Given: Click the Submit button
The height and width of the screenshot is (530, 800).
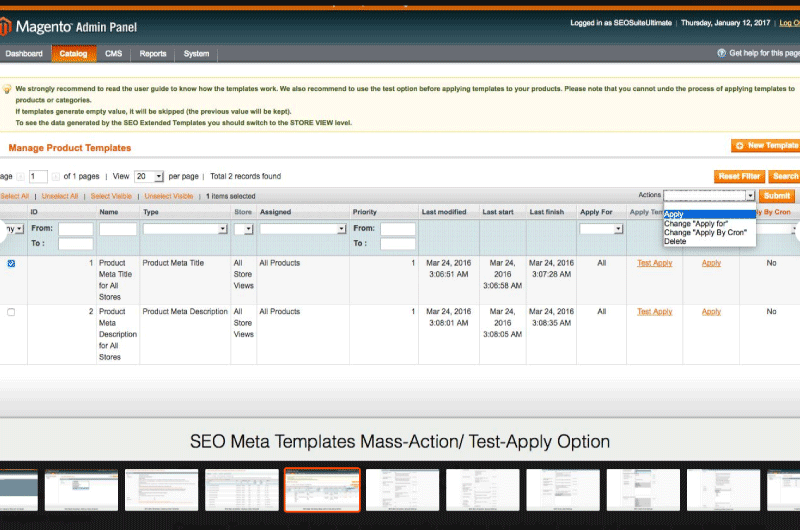Looking at the screenshot, I should click(x=777, y=196).
